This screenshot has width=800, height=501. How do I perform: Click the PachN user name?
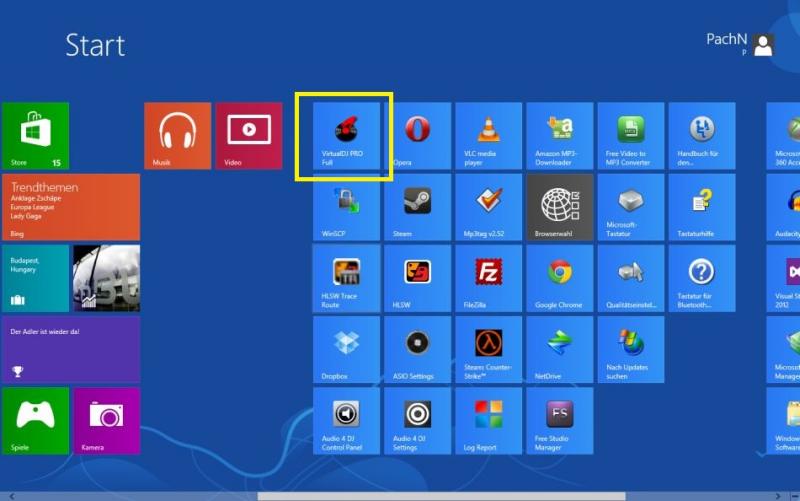727,39
